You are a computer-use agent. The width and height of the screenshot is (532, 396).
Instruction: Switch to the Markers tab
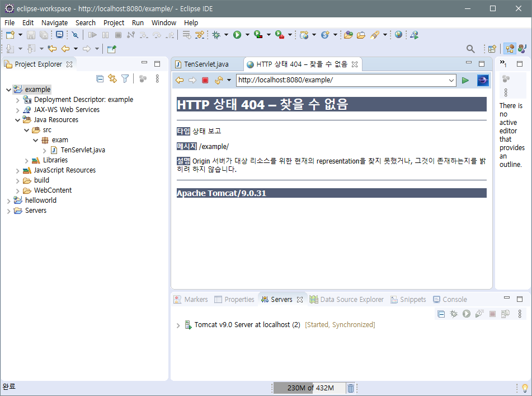coord(191,300)
